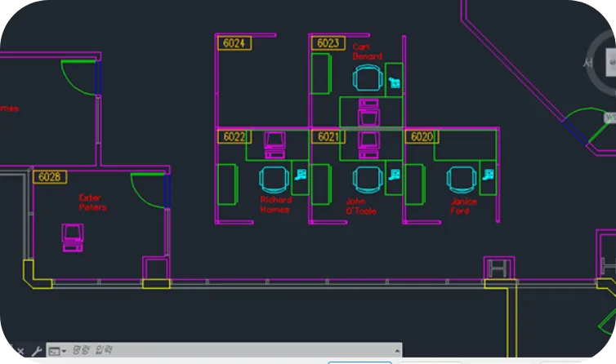616x364 pixels.
Task: Select the chair in cubicle 6023
Action: point(368,78)
